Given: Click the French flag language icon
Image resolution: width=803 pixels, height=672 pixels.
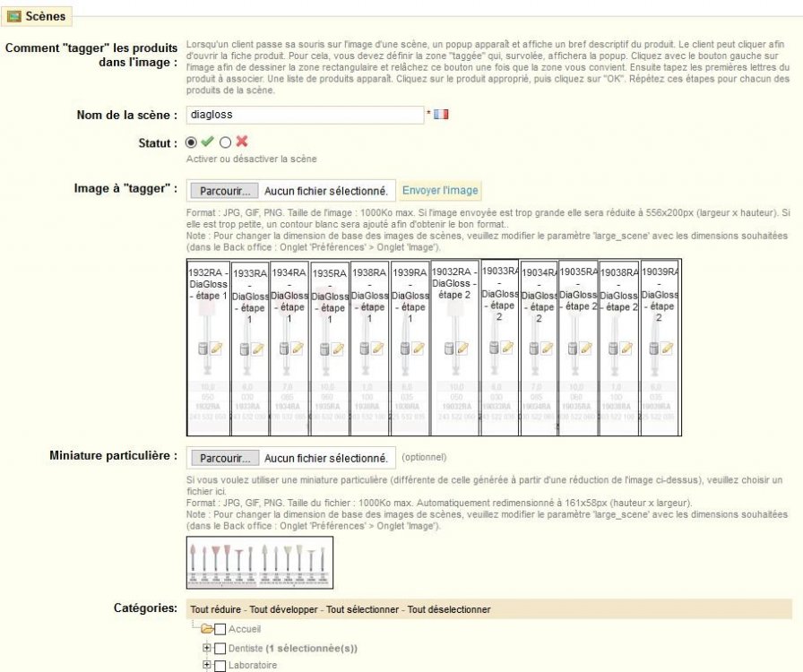Looking at the screenshot, I should click(x=441, y=114).
